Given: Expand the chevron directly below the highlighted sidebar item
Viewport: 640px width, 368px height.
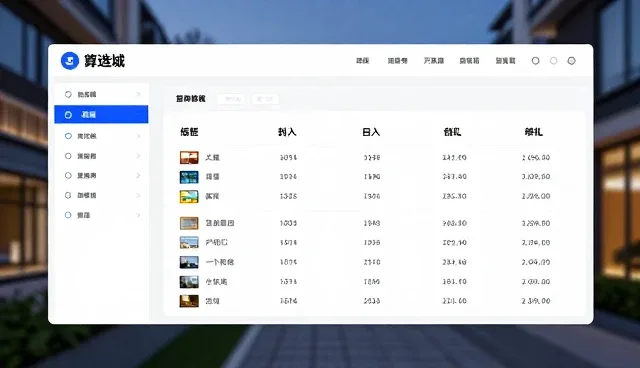Looking at the screenshot, I should 138,136.
